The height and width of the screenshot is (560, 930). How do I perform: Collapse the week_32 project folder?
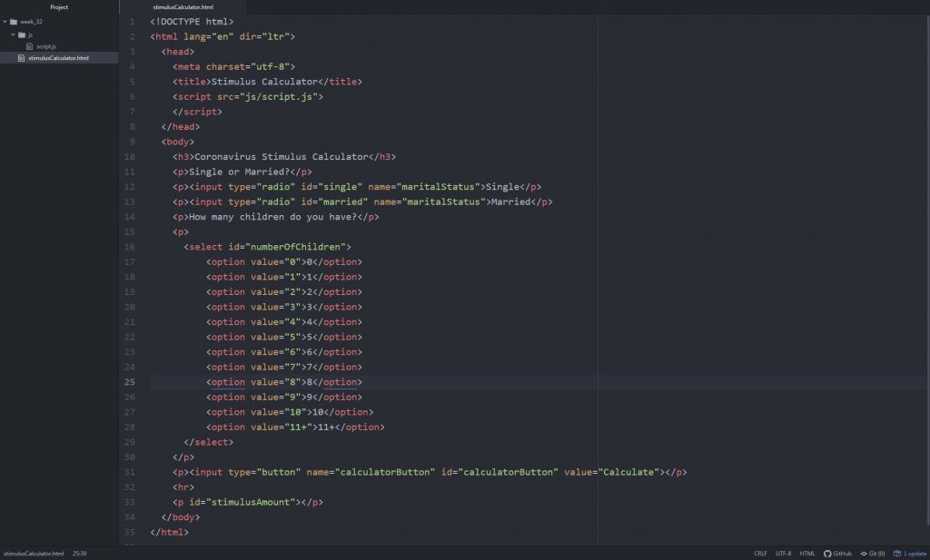pyautogui.click(x=5, y=22)
